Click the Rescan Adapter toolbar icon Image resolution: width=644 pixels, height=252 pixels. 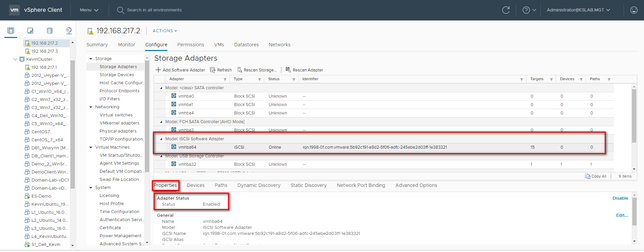coord(288,70)
